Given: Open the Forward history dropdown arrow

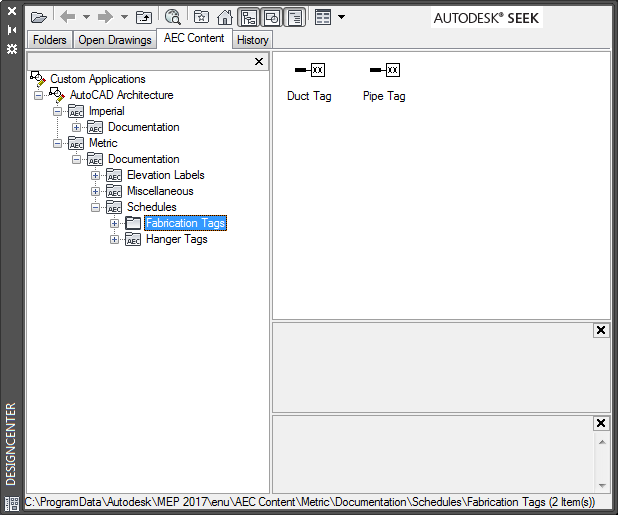Looking at the screenshot, I should (x=124, y=17).
